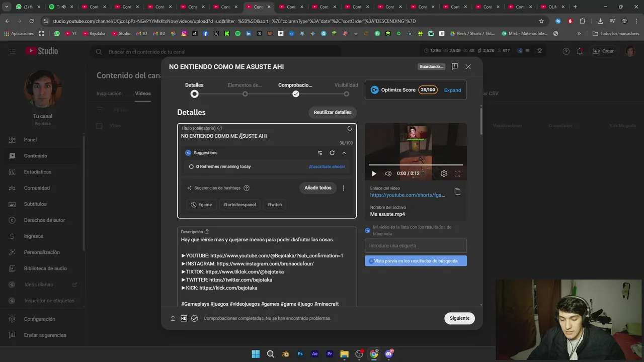Image resolution: width=644 pixels, height=362 pixels.
Task: Open help for the Título field
Action: coord(219,128)
